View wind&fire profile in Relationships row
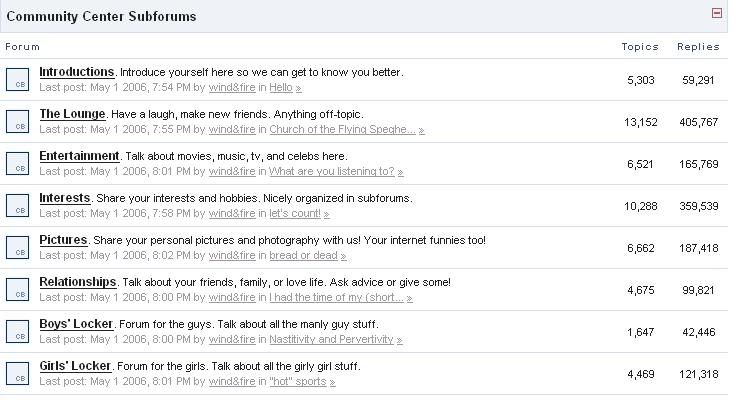This screenshot has width=734, height=401. [232, 298]
